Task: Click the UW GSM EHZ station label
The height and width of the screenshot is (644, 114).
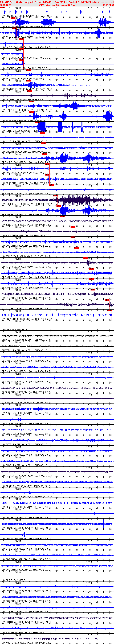Action: (26, 246)
